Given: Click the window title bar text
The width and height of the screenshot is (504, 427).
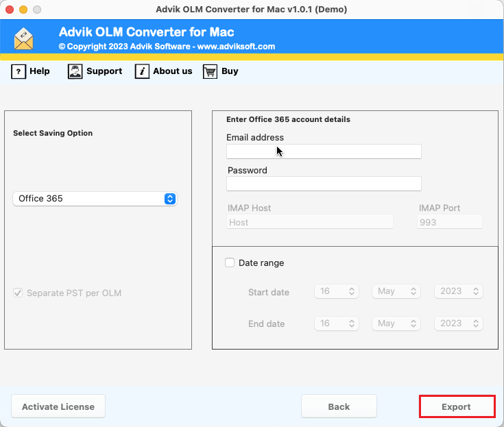Looking at the screenshot, I should 252,10.
